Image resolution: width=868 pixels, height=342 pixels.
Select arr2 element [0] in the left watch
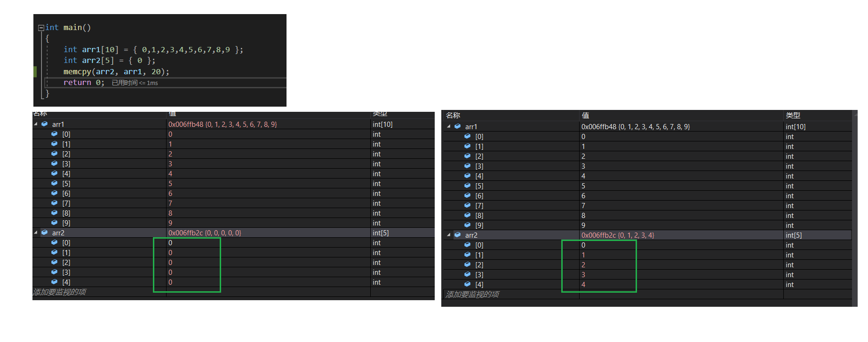pos(233,242)
